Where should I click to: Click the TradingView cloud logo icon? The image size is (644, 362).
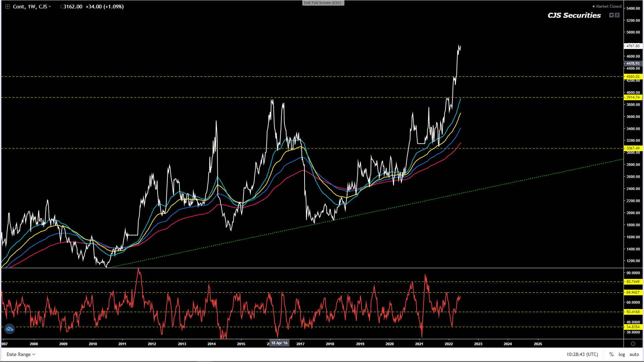(9, 329)
